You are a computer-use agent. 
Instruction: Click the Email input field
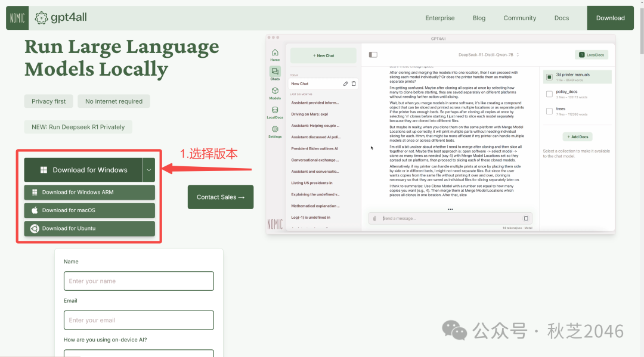[x=139, y=320]
